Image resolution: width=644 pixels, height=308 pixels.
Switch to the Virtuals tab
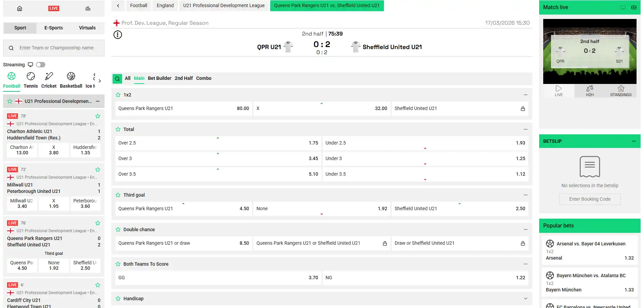point(87,28)
